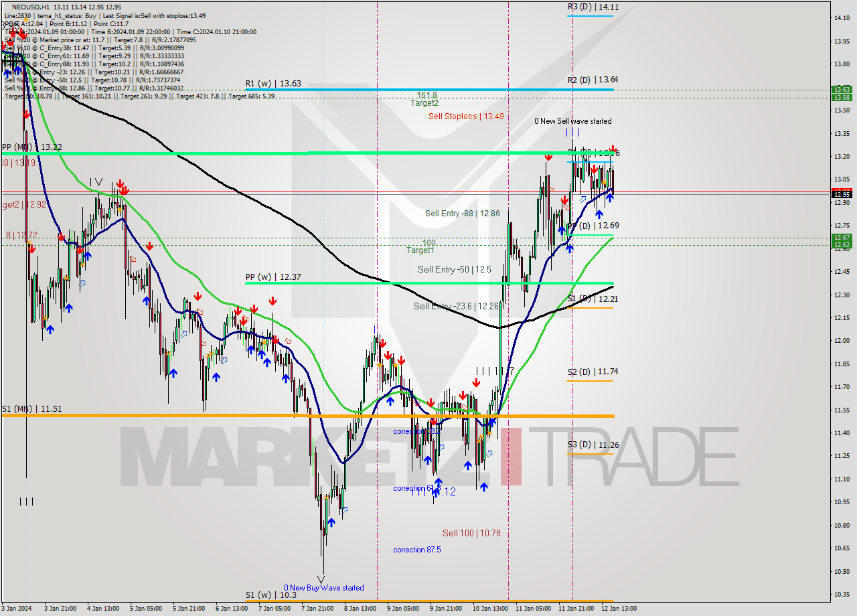This screenshot has height=616, width=857.
Task: Click the '10 Jan 13:00' time axis label
Action: pyautogui.click(x=490, y=609)
